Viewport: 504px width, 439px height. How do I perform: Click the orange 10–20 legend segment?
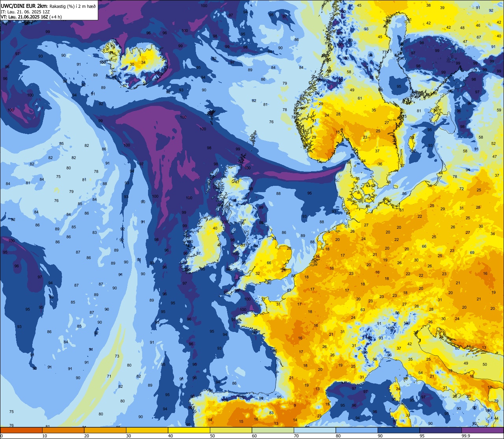[x=63, y=430]
